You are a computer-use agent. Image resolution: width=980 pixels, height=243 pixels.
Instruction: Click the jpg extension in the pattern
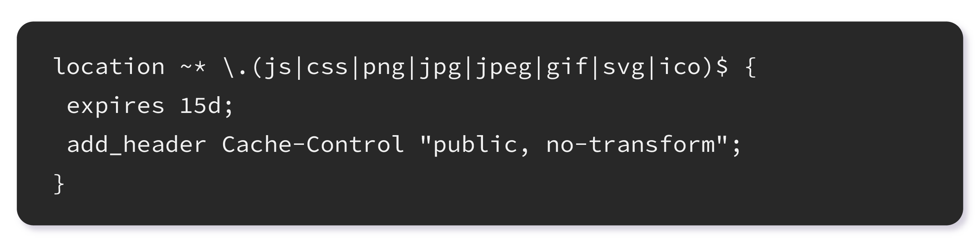pos(440,68)
